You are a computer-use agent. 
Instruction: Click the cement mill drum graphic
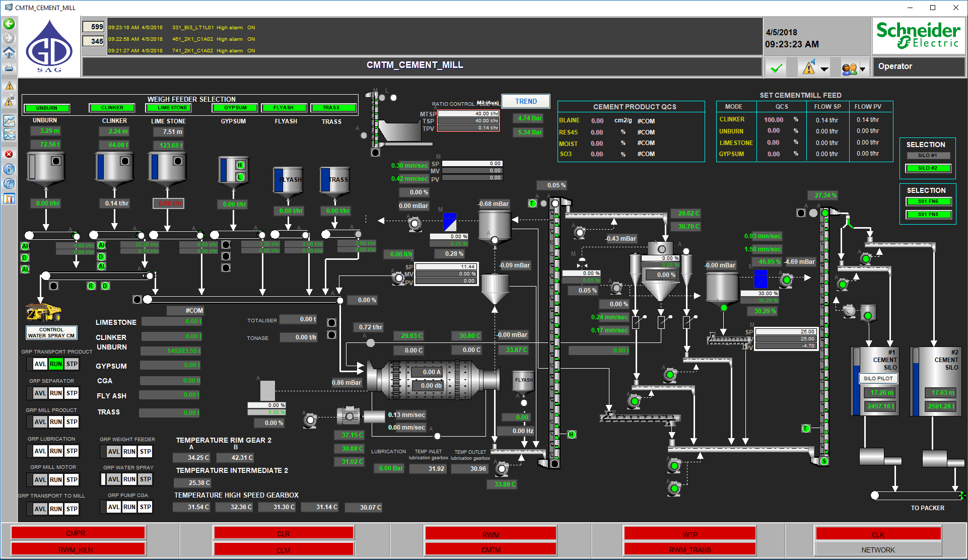432,379
